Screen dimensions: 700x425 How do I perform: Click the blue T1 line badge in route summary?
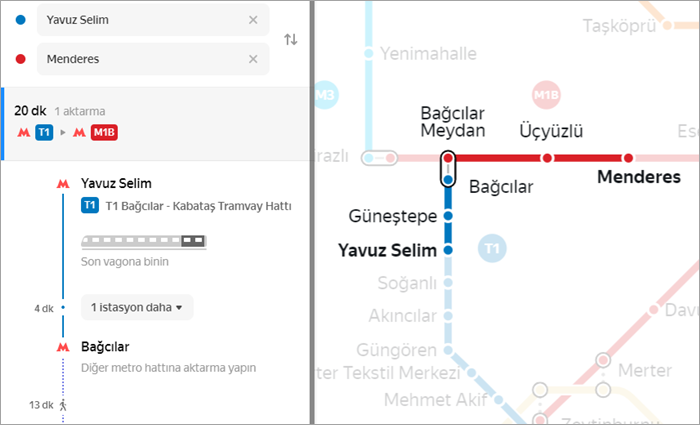pos(44,133)
